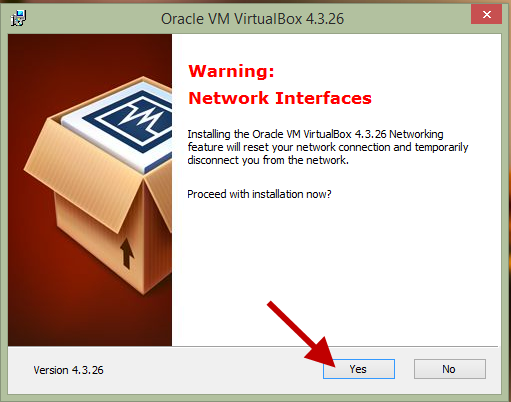Image resolution: width=511 pixels, height=402 pixels.
Task: Click the blue VM logo on the box
Action: pyautogui.click(x=133, y=119)
